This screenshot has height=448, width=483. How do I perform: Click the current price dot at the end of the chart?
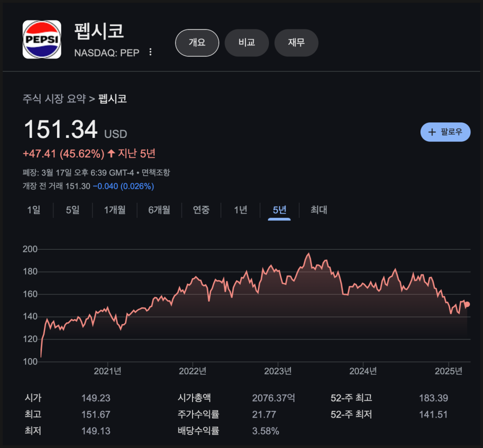467,304
